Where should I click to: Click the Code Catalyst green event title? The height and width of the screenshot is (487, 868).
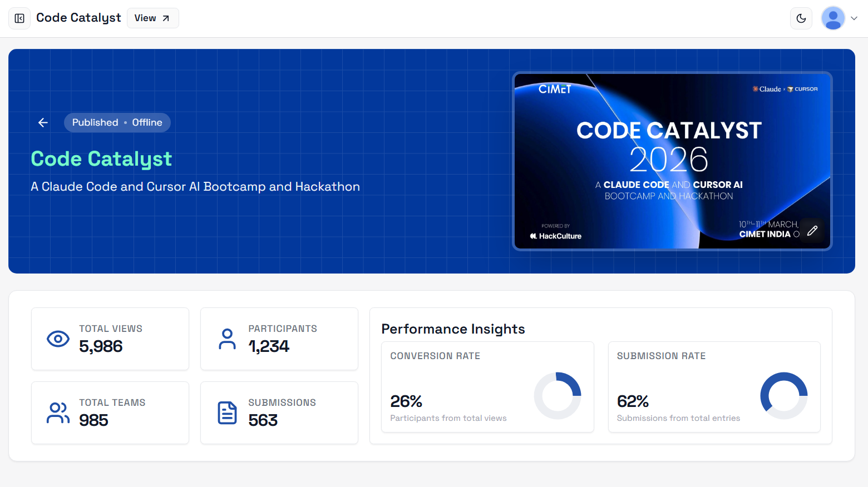tap(101, 159)
